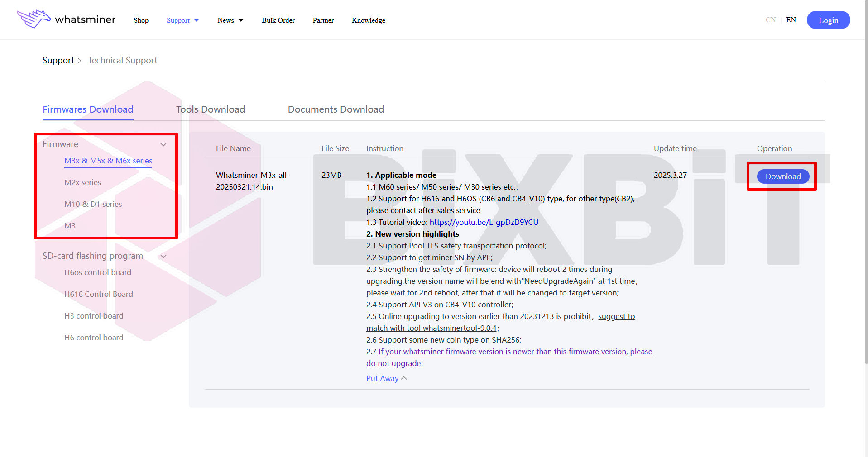Viewport: 868px width, 457px height.
Task: Click the page vertical scrollbar
Action: (865, 181)
